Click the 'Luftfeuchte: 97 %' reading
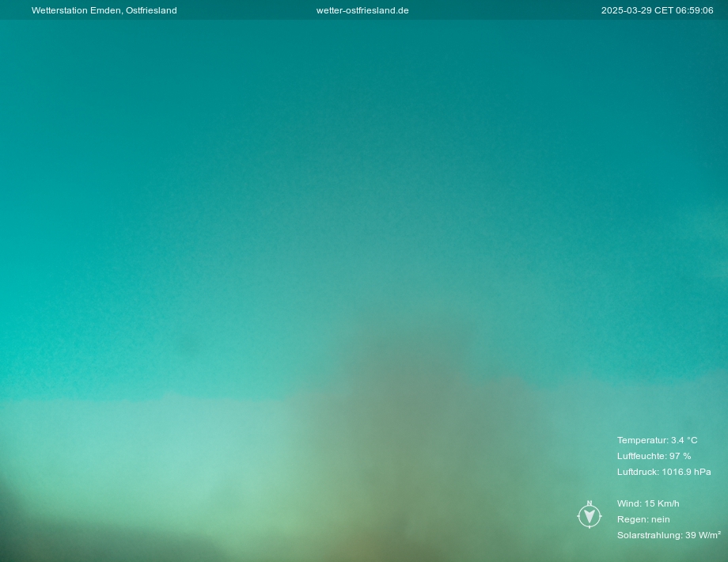 point(654,456)
